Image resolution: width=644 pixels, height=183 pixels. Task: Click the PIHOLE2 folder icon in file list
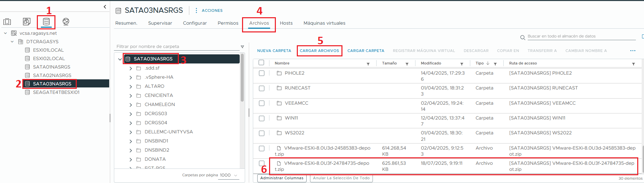pos(279,73)
